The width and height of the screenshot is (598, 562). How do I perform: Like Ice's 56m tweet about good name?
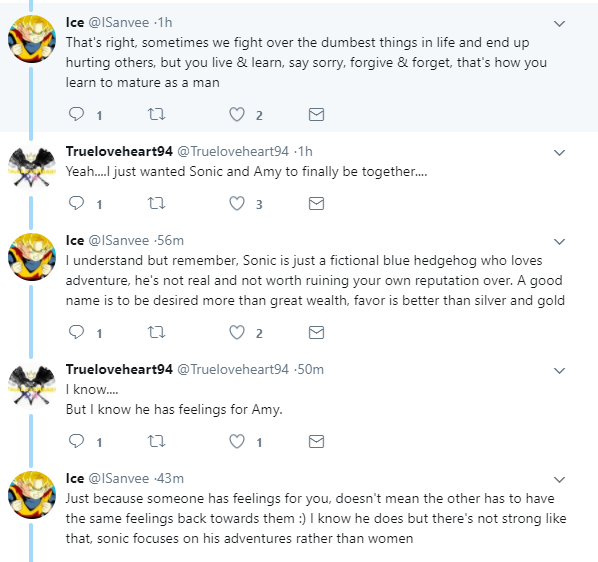[x=237, y=332]
